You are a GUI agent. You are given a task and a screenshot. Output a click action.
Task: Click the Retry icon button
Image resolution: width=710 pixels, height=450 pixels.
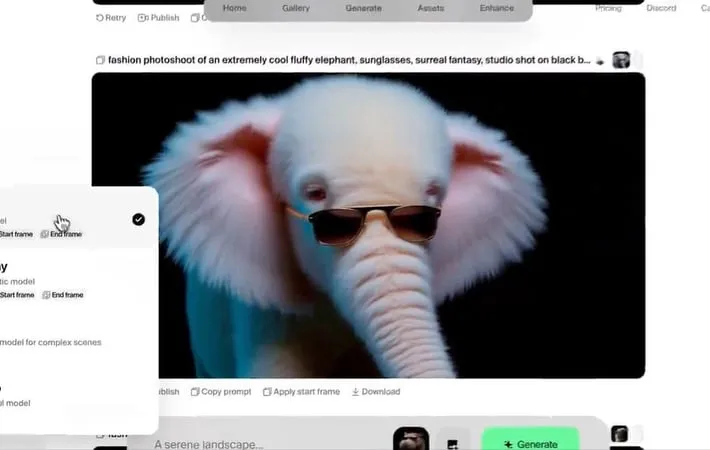click(x=100, y=18)
